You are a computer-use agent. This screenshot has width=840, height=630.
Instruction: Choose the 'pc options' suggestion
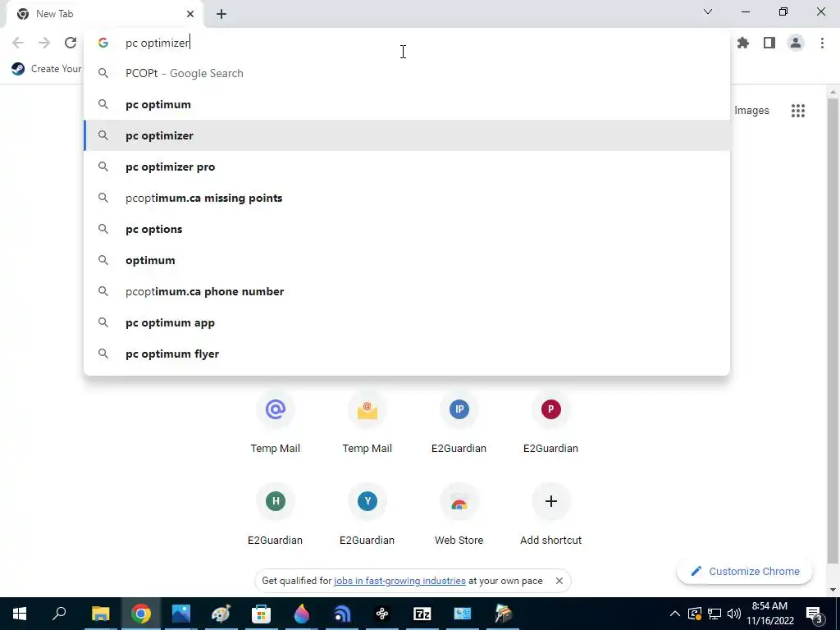[x=407, y=229]
